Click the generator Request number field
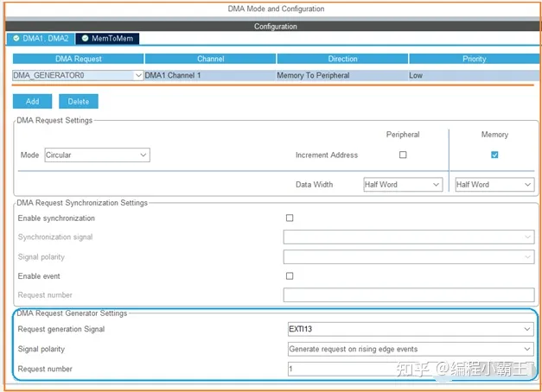 (x=411, y=369)
